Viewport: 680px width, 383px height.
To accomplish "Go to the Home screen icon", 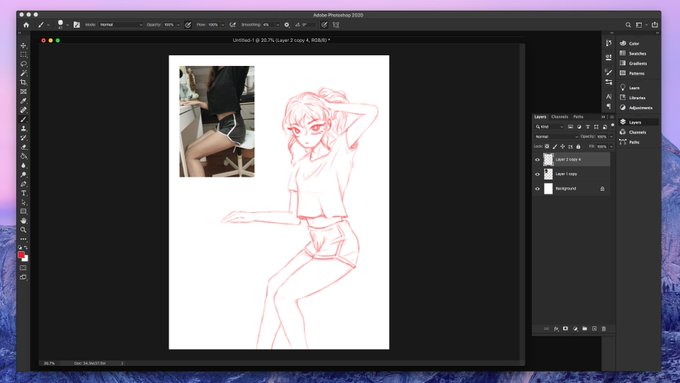I will (26, 25).
